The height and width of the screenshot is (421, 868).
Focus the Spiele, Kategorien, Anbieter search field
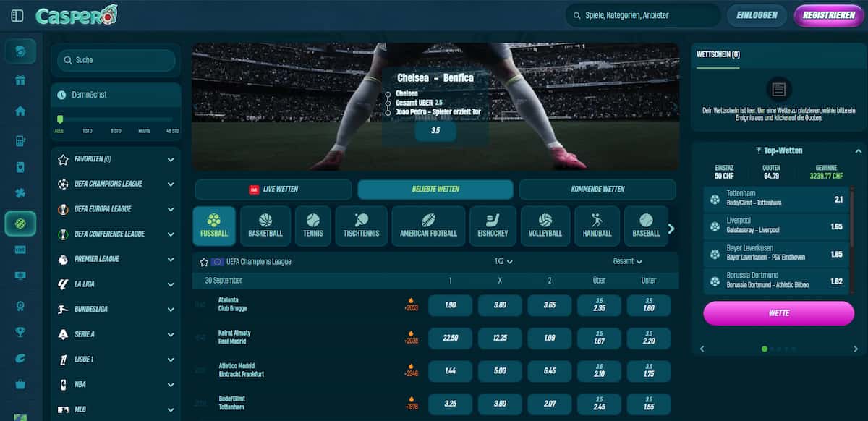pyautogui.click(x=642, y=15)
